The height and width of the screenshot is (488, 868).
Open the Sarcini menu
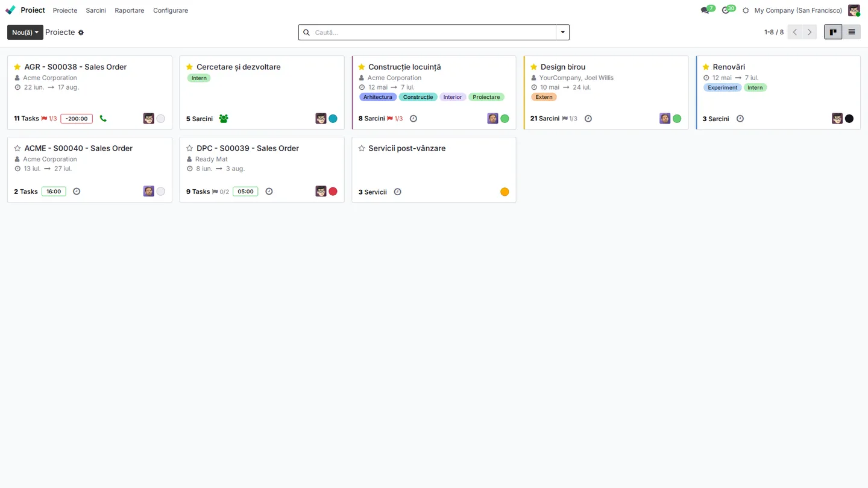(96, 10)
